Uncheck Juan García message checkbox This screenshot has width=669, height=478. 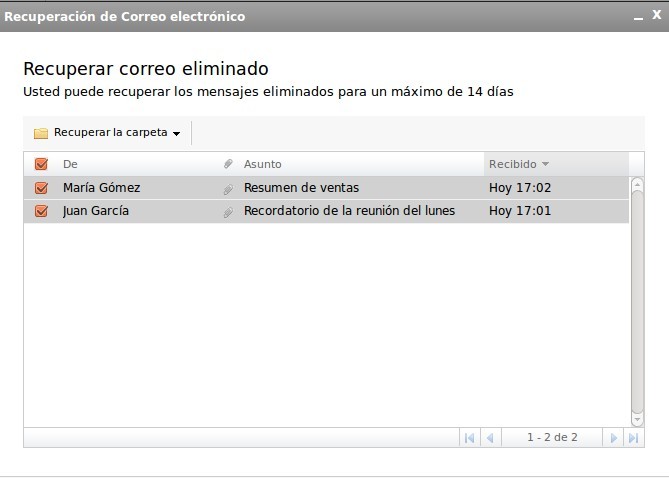coord(41,211)
